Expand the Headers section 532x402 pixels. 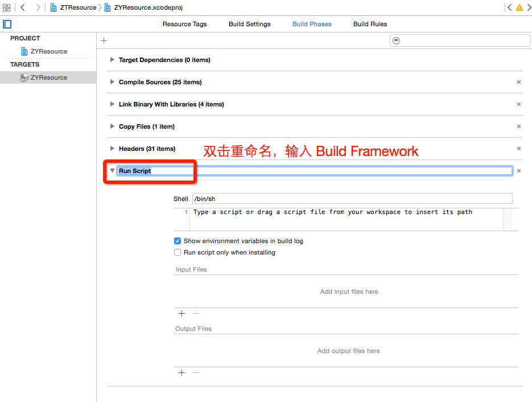coord(112,149)
